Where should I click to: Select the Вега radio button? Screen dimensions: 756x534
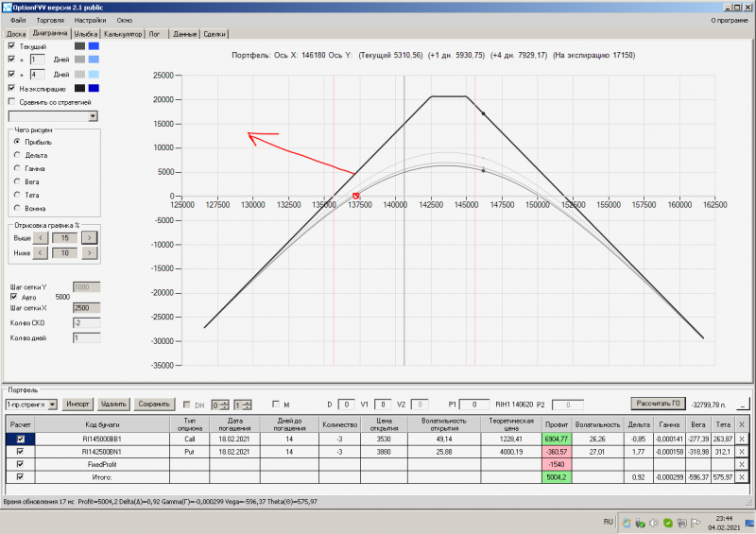[x=17, y=181]
